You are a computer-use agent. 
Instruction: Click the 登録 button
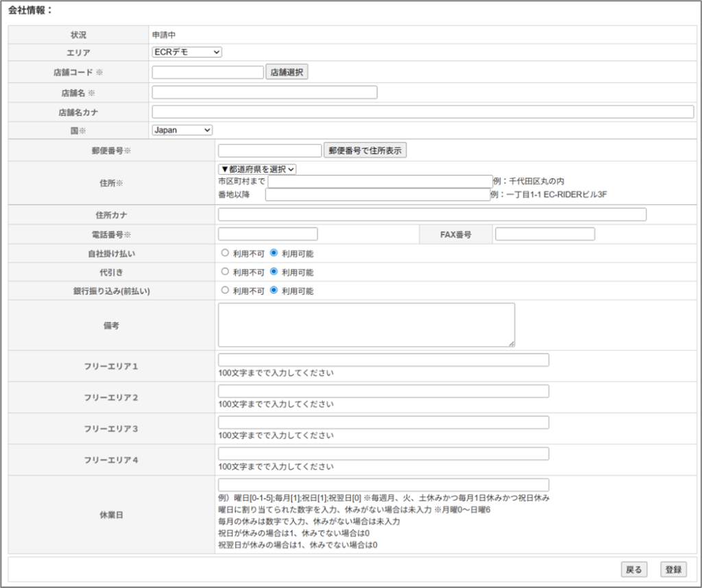(673, 569)
